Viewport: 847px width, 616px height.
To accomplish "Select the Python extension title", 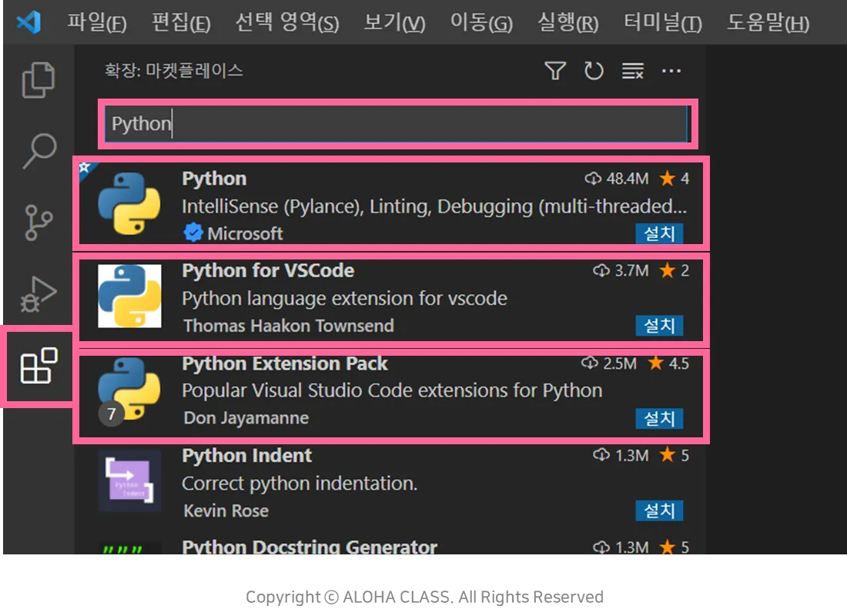I will (214, 179).
